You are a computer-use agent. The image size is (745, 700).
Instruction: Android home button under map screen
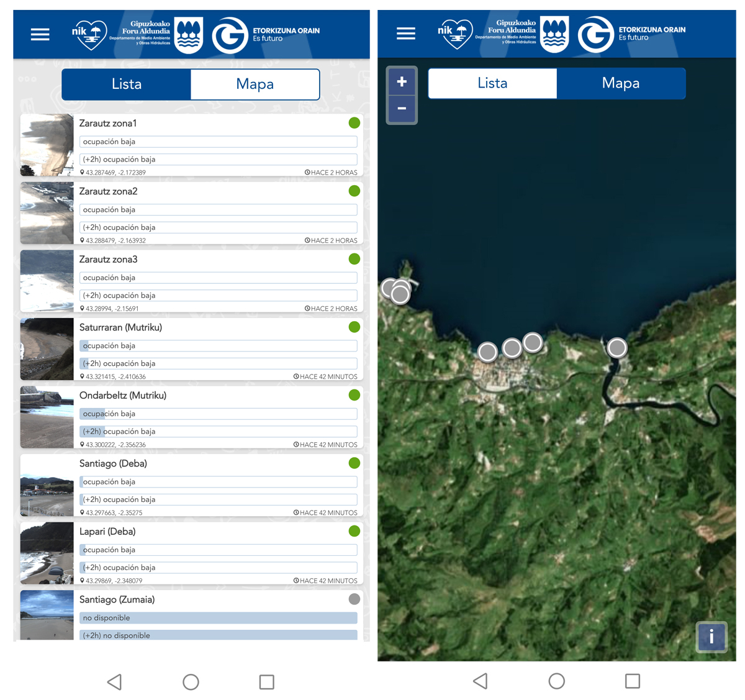[x=557, y=681]
